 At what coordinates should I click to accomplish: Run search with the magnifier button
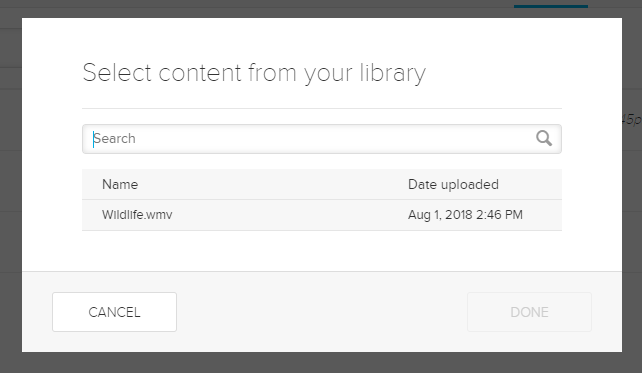[x=544, y=138]
